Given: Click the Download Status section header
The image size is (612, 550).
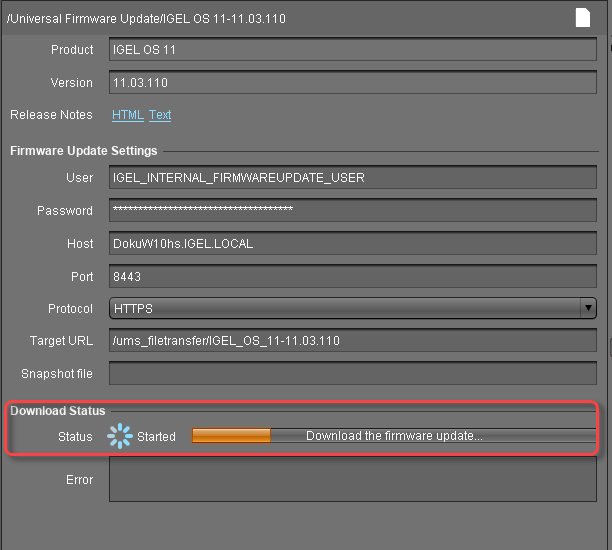Looking at the screenshot, I should (57, 411).
